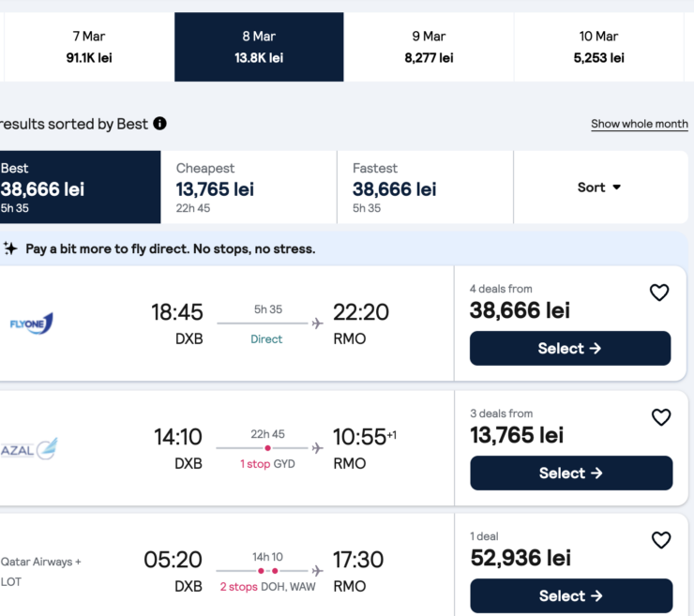Click the FlyOne airline logo
This screenshot has width=694, height=616.
tap(31, 323)
